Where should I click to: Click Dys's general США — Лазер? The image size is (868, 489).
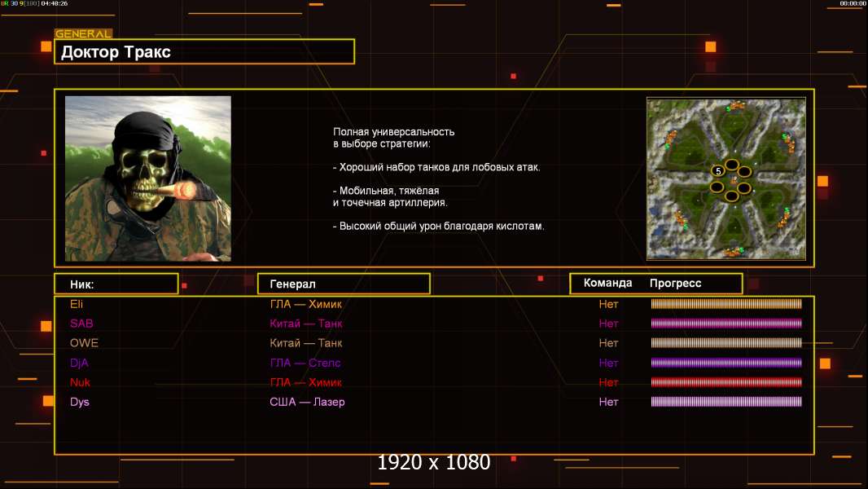pyautogui.click(x=307, y=402)
